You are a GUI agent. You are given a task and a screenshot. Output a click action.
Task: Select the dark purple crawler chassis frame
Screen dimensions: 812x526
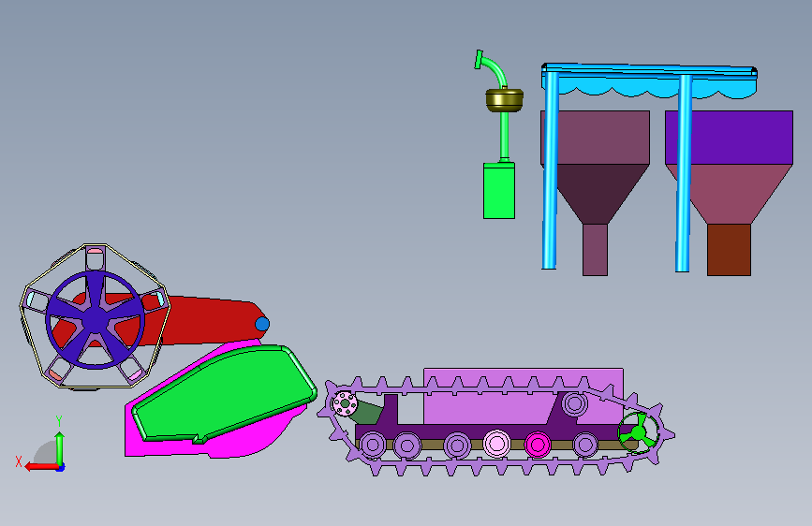click(x=471, y=431)
